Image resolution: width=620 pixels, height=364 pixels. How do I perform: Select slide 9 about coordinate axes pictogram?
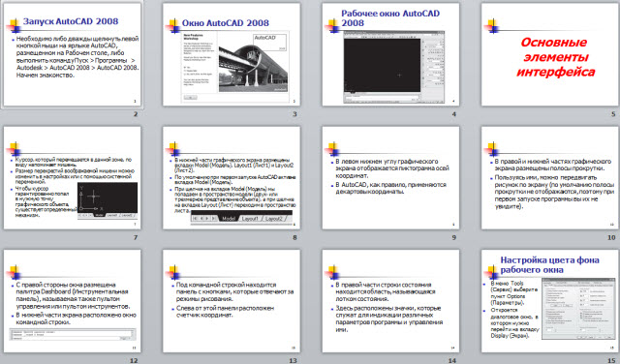[390, 178]
